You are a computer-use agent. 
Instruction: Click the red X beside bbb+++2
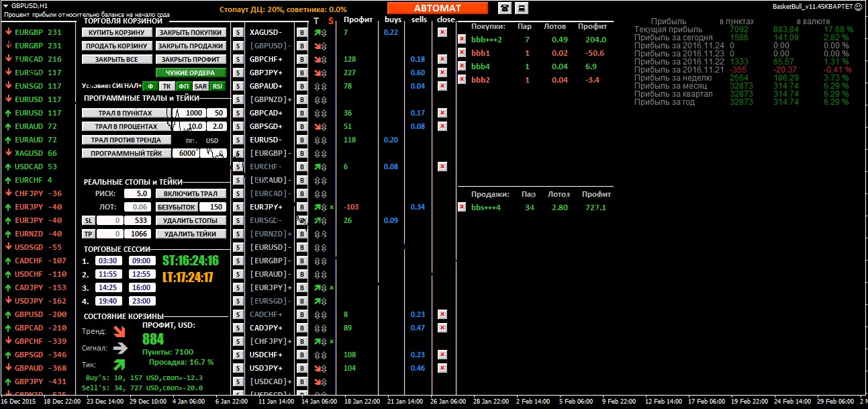[462, 40]
